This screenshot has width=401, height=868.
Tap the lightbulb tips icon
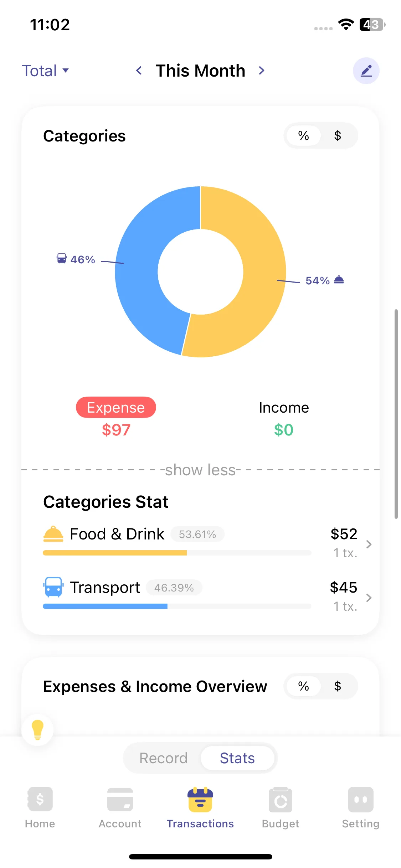click(37, 729)
